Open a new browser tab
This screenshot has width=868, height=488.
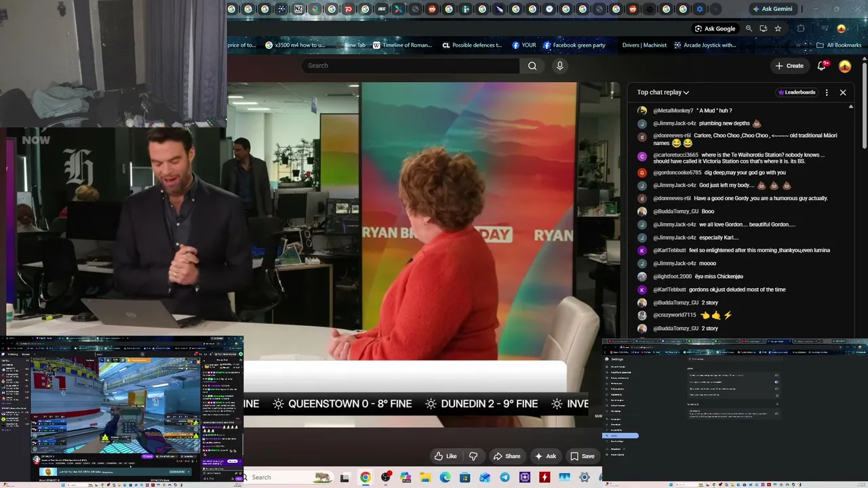716,9
